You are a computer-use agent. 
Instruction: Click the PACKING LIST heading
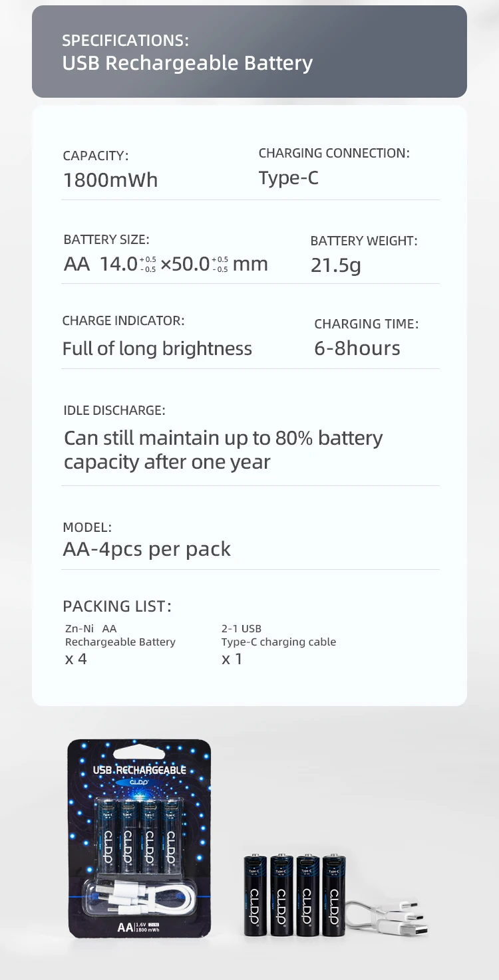click(x=116, y=606)
